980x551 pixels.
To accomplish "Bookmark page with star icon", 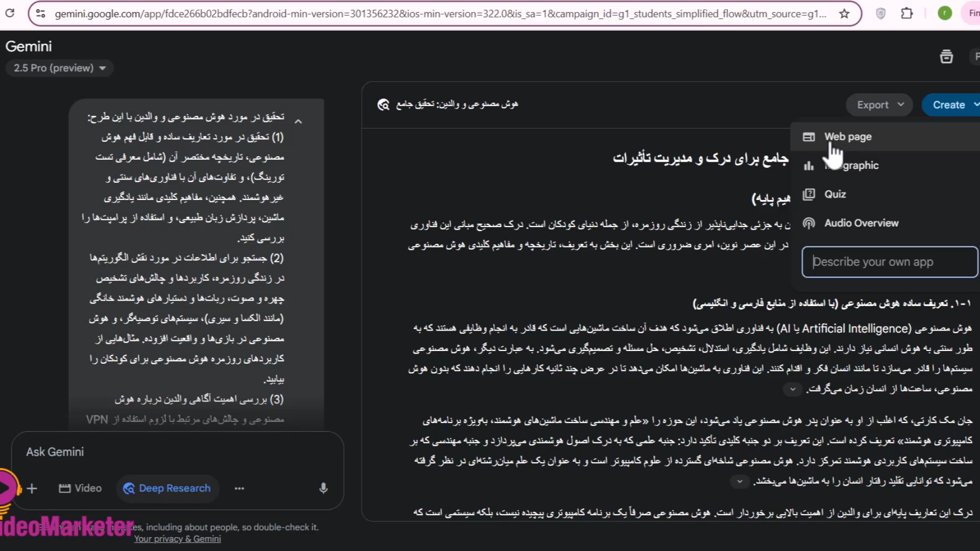I will pos(844,14).
